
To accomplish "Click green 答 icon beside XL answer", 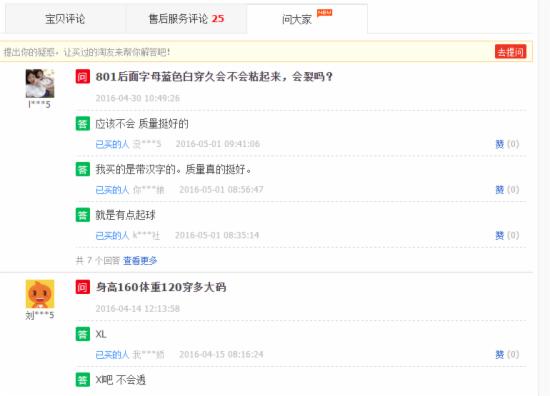I will coord(83,334).
